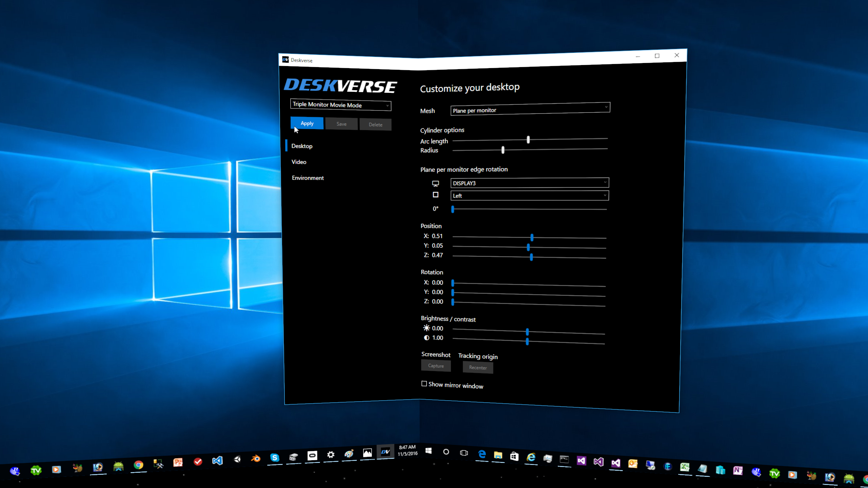
Task: Click the Position X slider handle
Action: (x=532, y=238)
